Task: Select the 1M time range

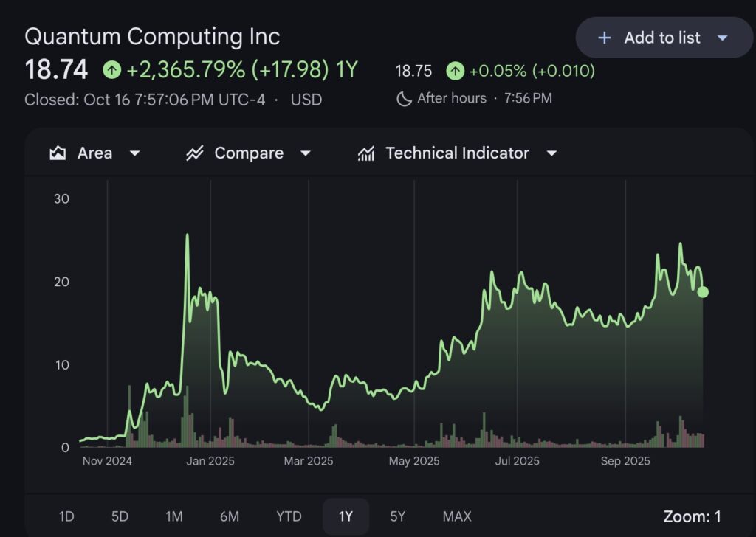Action: coord(174,516)
